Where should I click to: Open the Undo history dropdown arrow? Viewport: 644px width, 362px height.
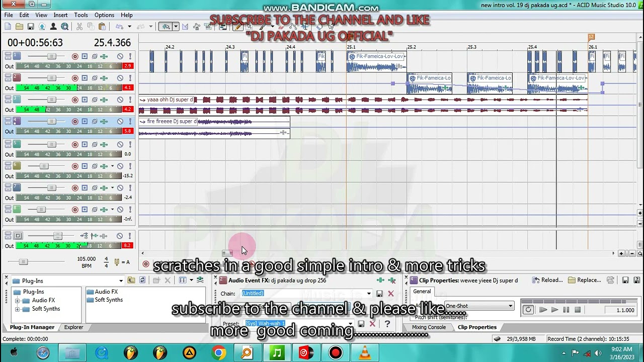[129, 27]
